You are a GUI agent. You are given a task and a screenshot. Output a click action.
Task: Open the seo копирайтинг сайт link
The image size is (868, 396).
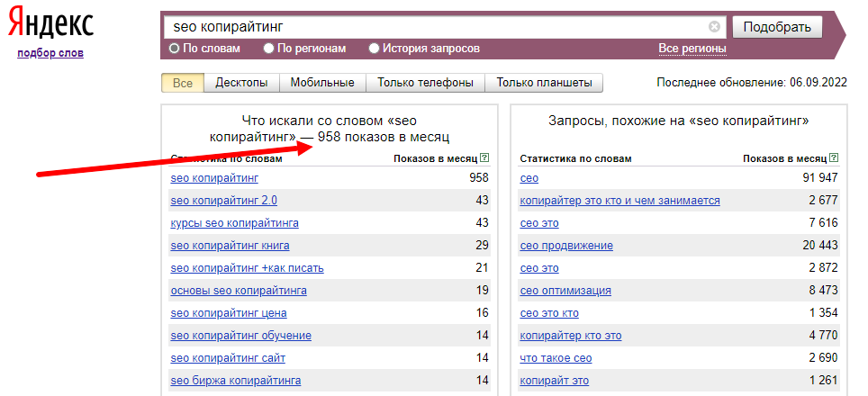tap(228, 358)
